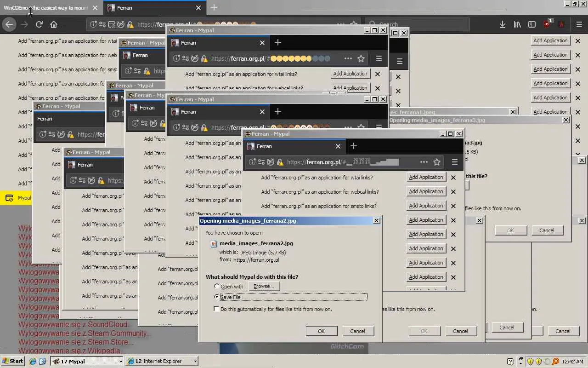The image size is (588, 368).
Task: Select the 'Open with' radio option
Action: click(x=217, y=287)
